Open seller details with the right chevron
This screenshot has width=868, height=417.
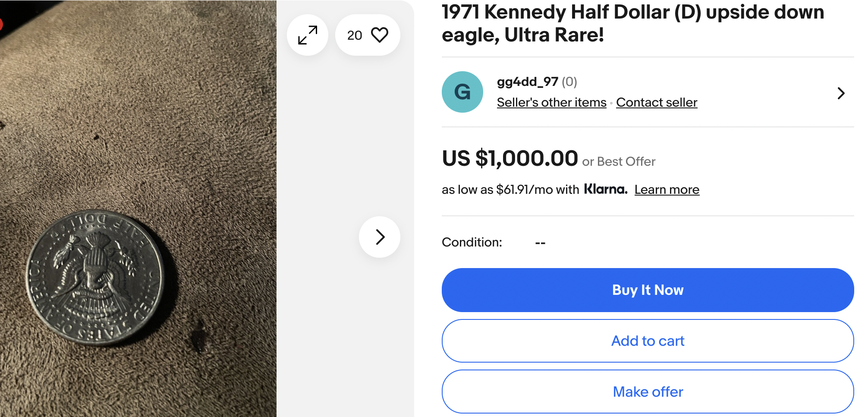click(x=841, y=93)
